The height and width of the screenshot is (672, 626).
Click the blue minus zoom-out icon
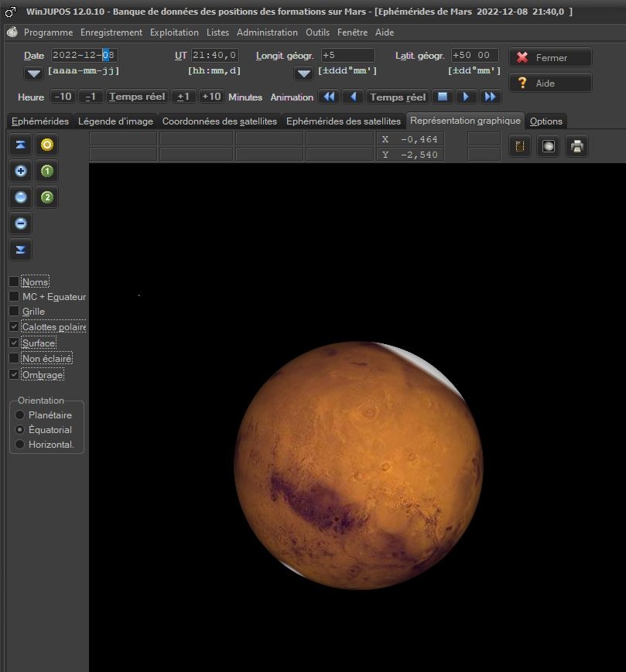(x=21, y=223)
